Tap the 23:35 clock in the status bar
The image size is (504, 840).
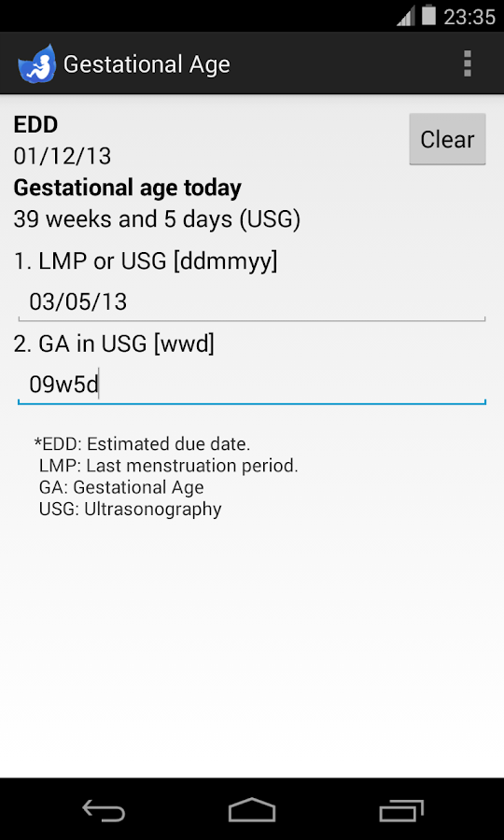click(469, 17)
